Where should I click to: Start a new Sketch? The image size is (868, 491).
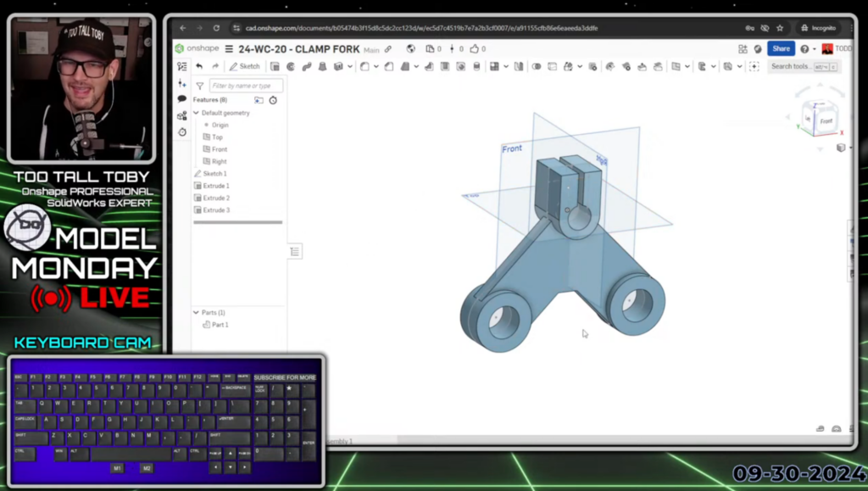click(245, 66)
